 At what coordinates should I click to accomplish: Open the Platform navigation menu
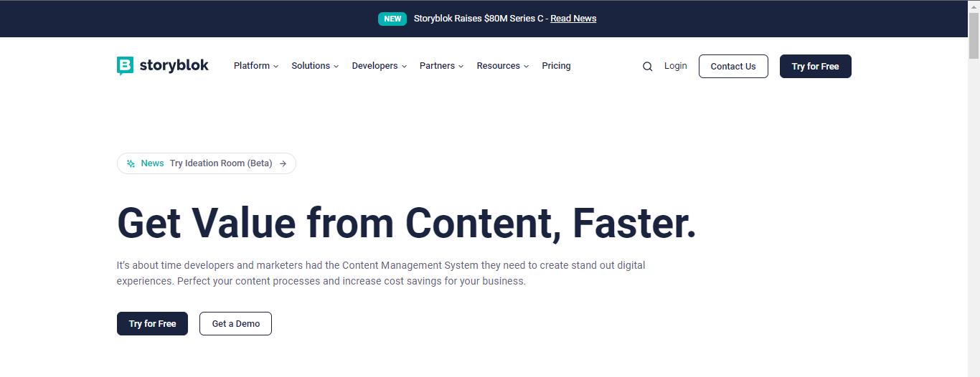[256, 66]
